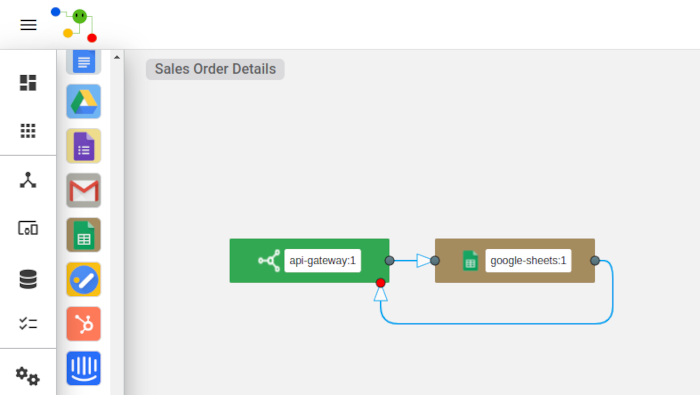Viewport: 700px width, 395px height.
Task: Click the Sales Order Details label
Action: [215, 69]
